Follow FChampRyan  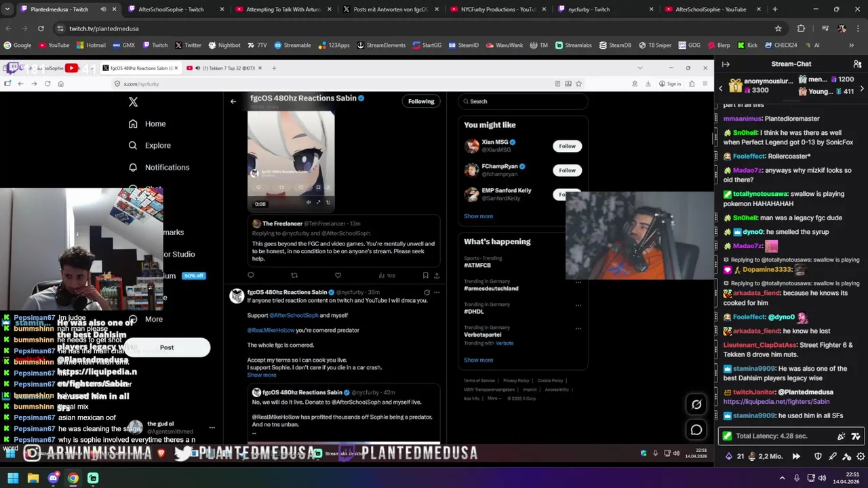point(567,170)
